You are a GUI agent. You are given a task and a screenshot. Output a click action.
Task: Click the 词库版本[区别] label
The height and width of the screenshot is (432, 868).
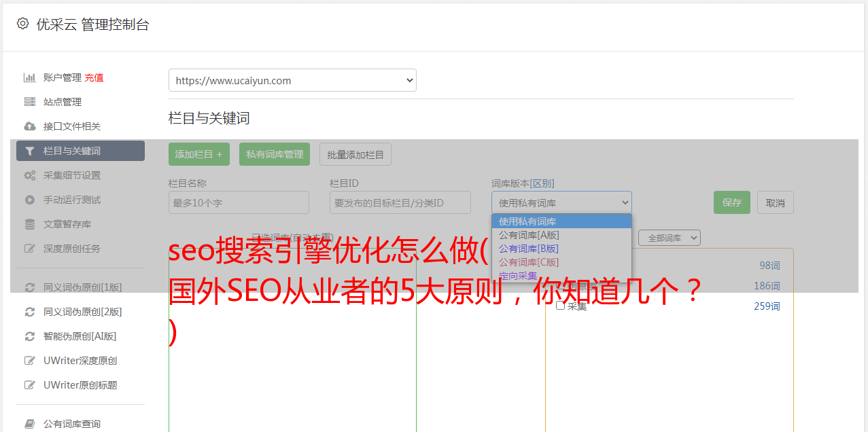(x=523, y=183)
